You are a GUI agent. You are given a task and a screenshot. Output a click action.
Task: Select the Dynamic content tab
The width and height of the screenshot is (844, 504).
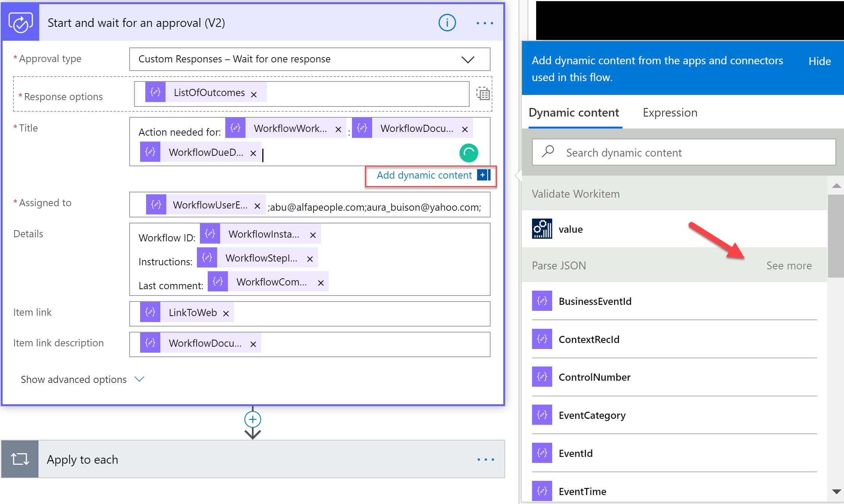(x=574, y=112)
